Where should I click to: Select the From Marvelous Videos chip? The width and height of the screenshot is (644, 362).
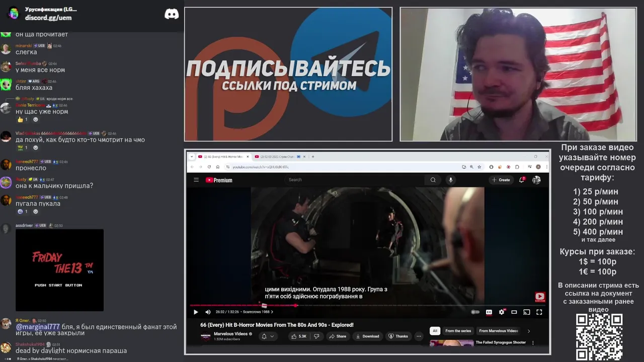(x=498, y=331)
